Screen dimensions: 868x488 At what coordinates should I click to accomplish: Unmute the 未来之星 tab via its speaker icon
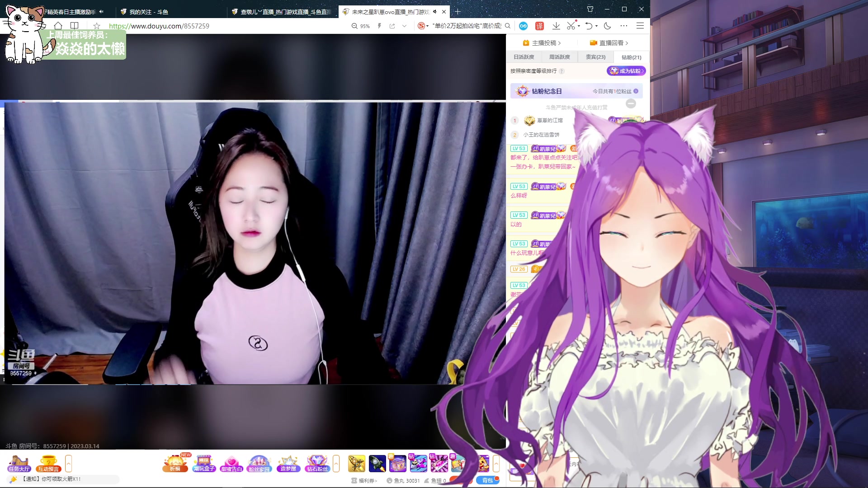434,12
